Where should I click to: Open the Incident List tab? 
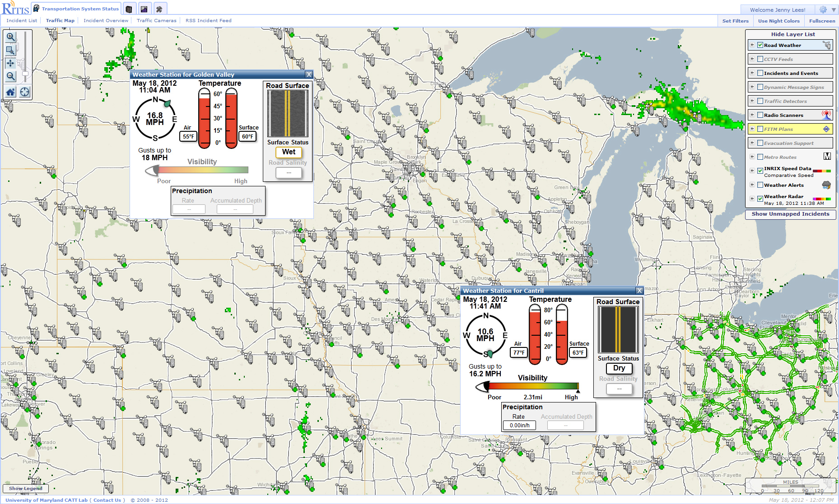(x=22, y=21)
